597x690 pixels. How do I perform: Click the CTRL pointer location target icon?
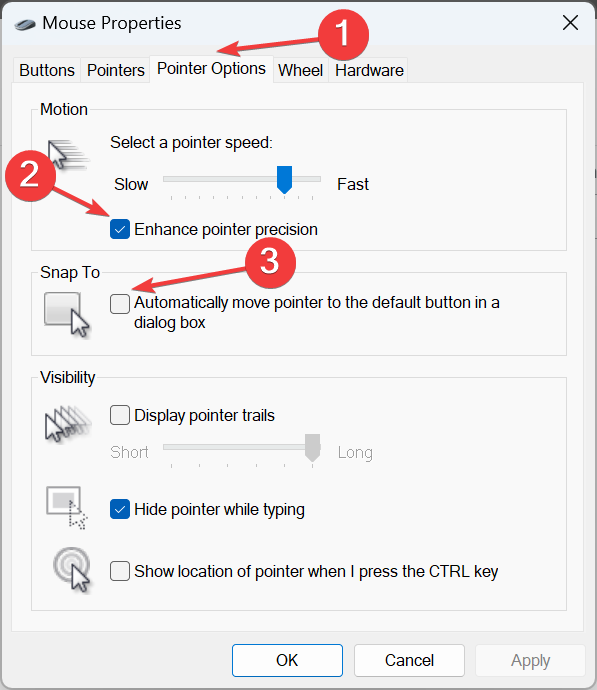(72, 570)
